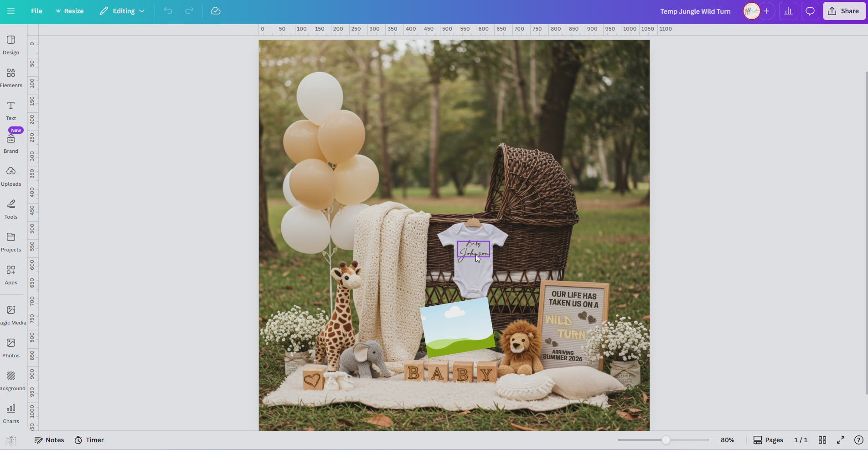Expand the hamburger menu
Viewport: 868px width, 450px height.
tap(11, 11)
